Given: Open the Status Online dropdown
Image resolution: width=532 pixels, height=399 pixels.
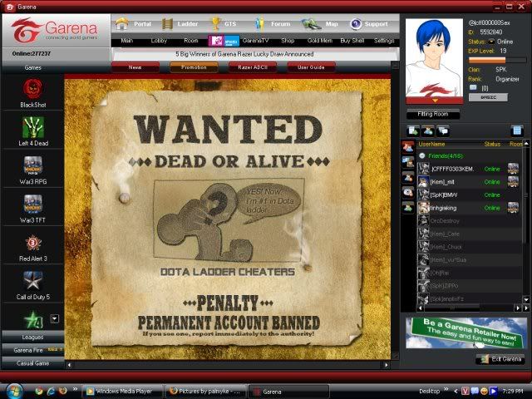Looking at the screenshot, I should pos(491,42).
